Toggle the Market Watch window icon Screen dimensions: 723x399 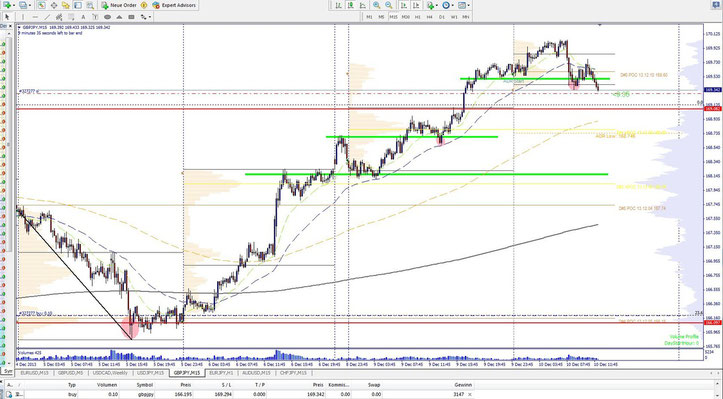(41, 5)
